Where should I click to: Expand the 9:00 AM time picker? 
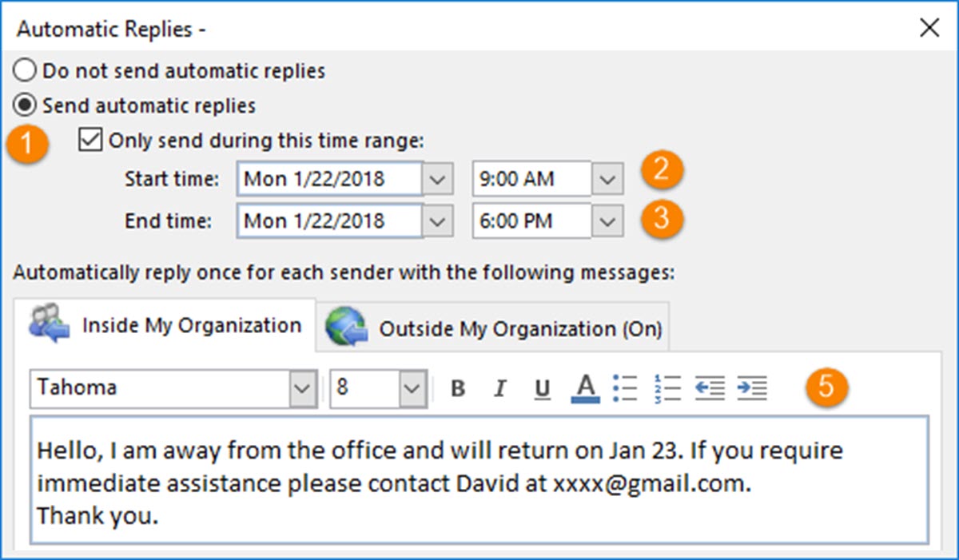pos(610,178)
